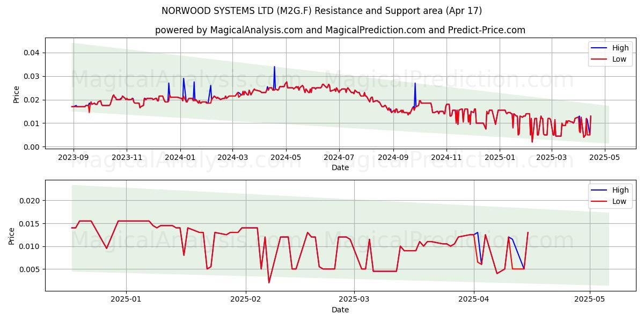The image size is (644, 322).
Task: Click top chart x-axis label 2024-07
Action: [339, 158]
